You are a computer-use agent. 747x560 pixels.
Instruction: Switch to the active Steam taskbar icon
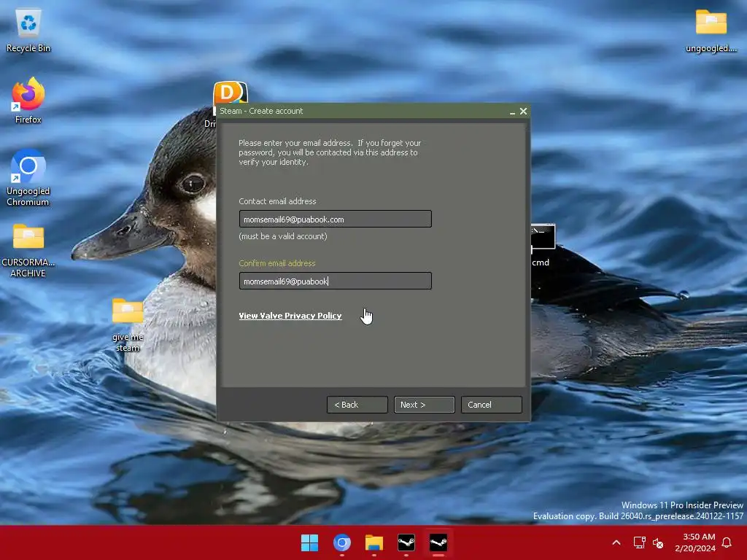[x=438, y=542]
